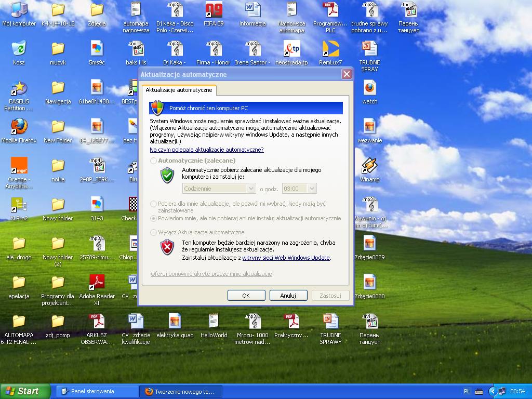Select Powiadom mnie radio option
Screen dimensions: 532x399
click(154, 219)
